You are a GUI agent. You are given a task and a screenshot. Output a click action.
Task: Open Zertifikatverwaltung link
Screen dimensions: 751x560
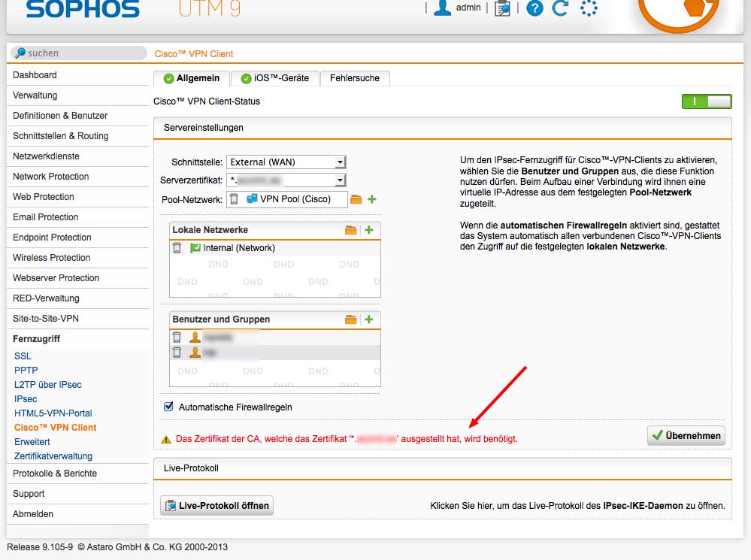pyautogui.click(x=53, y=456)
